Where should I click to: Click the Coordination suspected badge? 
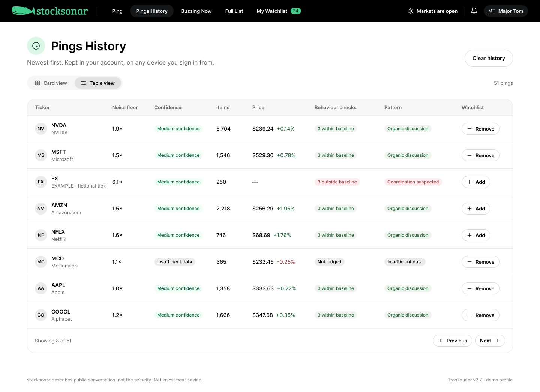pyautogui.click(x=413, y=182)
